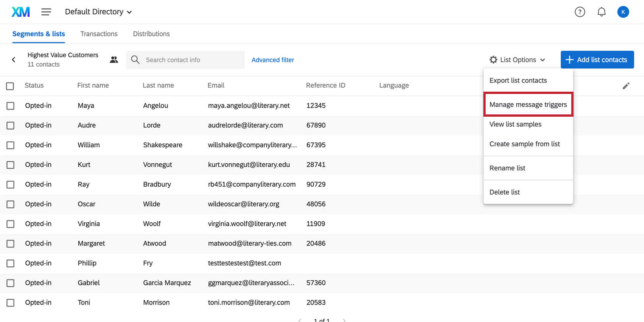Click Reference ID 12345
The height and width of the screenshot is (322, 644).
tap(316, 106)
